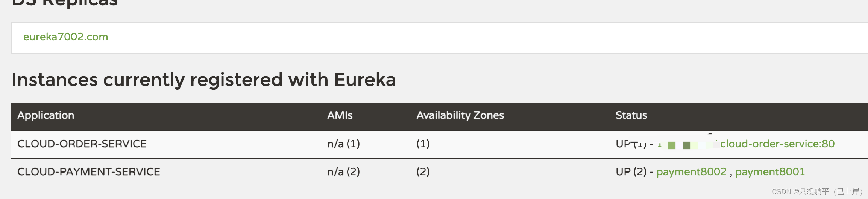Open the payment8002 instance link

pos(691,172)
